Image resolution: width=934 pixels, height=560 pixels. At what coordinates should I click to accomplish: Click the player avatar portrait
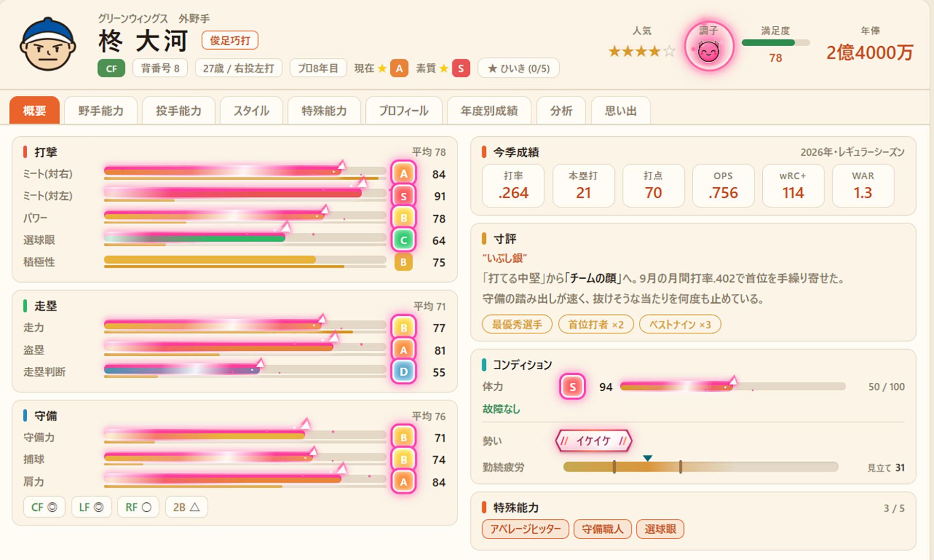coord(48,44)
